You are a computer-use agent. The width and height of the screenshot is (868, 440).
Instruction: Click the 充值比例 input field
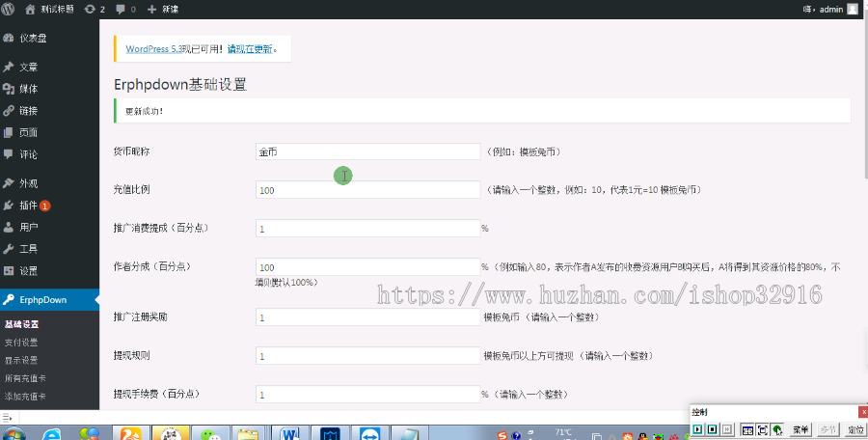(x=367, y=189)
